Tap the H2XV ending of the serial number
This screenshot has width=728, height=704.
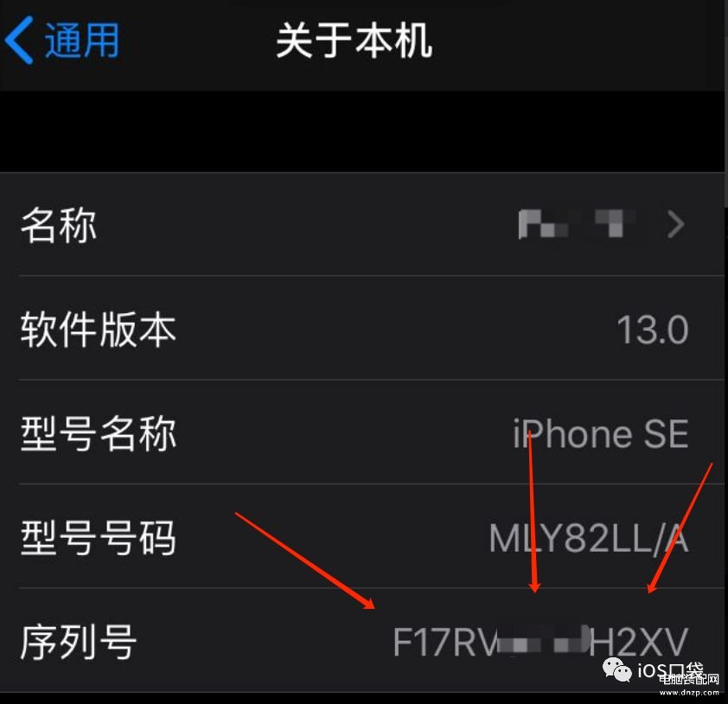(x=638, y=643)
